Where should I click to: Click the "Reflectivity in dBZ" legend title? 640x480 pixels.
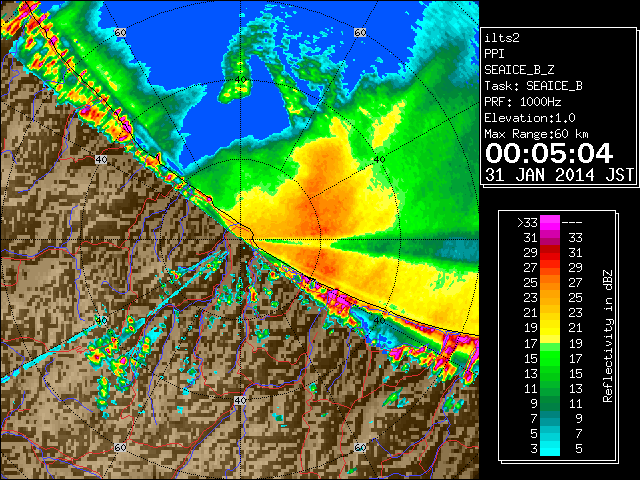607,336
